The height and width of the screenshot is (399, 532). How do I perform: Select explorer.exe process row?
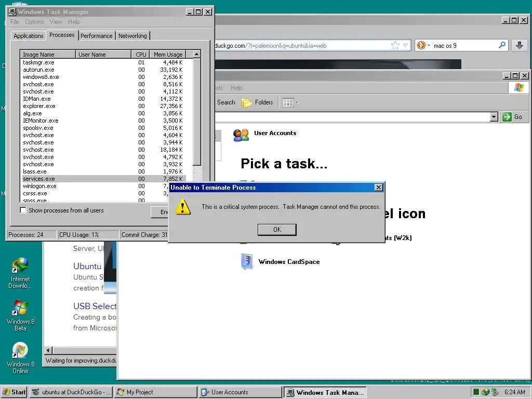pyautogui.click(x=103, y=106)
